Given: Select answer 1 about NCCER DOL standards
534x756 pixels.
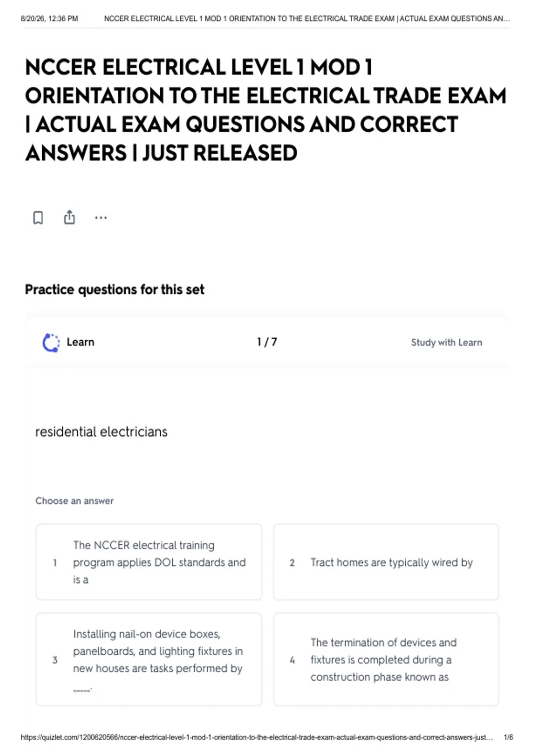Looking at the screenshot, I should click(x=149, y=562).
